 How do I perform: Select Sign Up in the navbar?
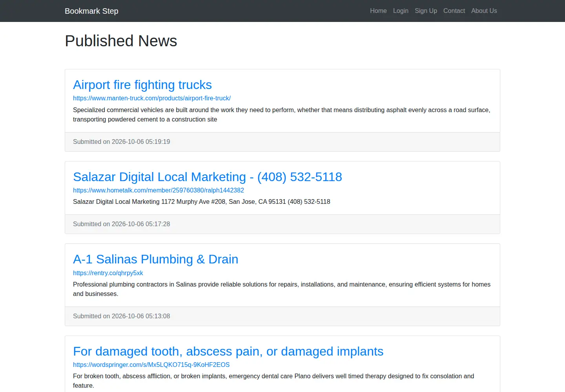point(426,11)
